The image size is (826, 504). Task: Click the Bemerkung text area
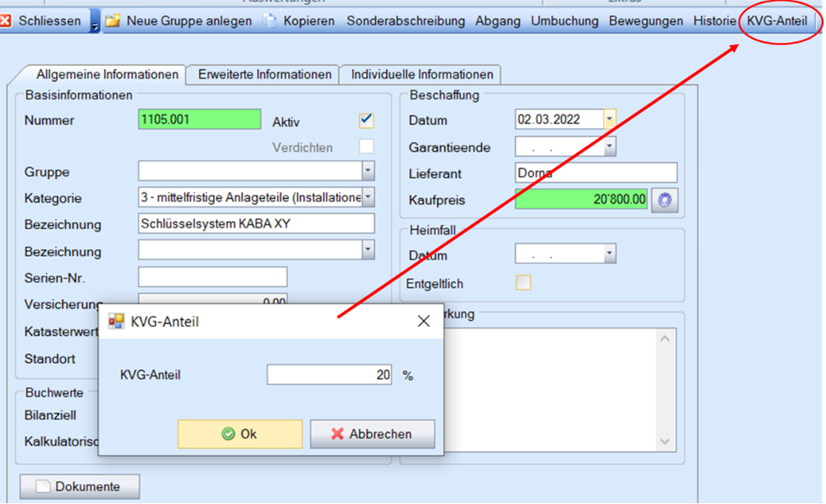549,390
